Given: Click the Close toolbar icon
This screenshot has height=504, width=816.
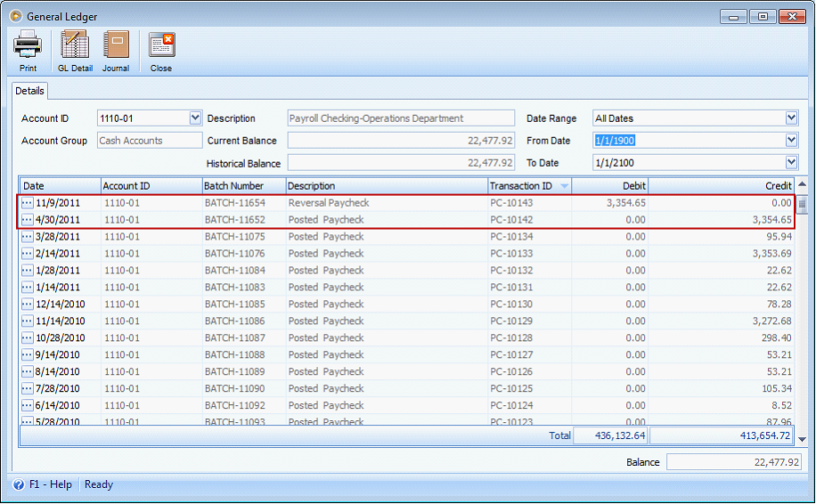Looking at the screenshot, I should 161,51.
